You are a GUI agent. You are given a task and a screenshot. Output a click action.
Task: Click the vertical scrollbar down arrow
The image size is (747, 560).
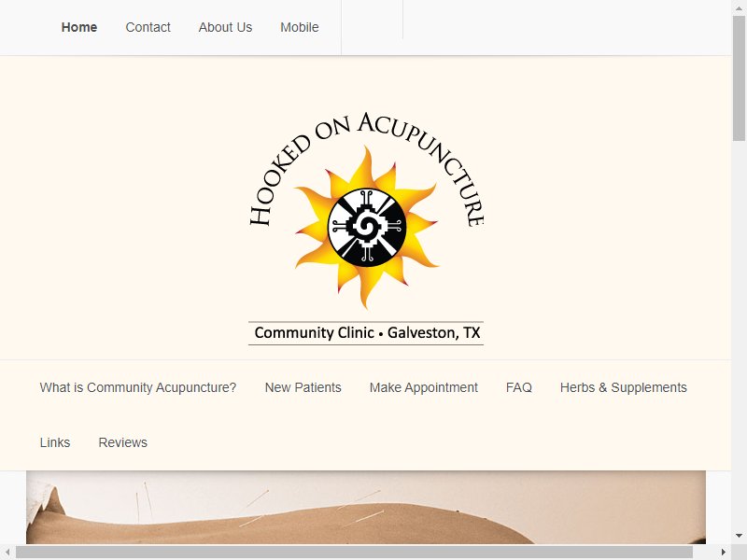(739, 536)
